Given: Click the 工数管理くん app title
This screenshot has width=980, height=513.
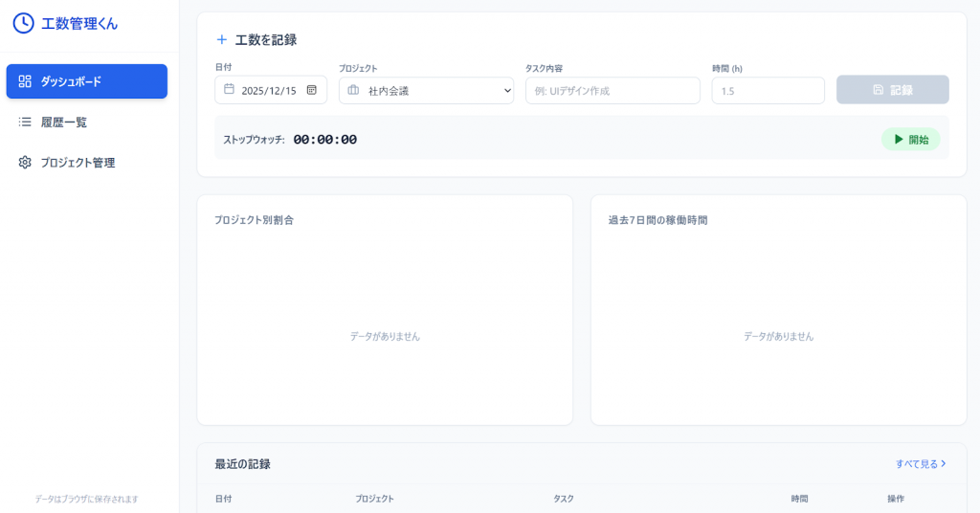Looking at the screenshot, I should 79,23.
